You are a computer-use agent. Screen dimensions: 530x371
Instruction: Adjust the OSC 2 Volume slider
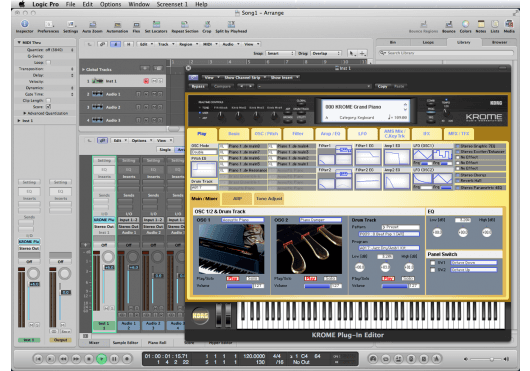(x=317, y=286)
